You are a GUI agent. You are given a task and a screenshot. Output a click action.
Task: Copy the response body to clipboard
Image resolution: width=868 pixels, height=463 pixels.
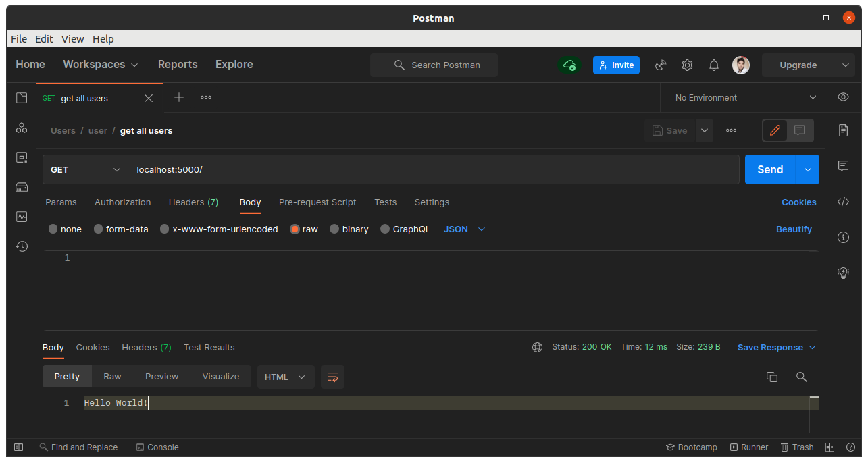click(x=772, y=377)
